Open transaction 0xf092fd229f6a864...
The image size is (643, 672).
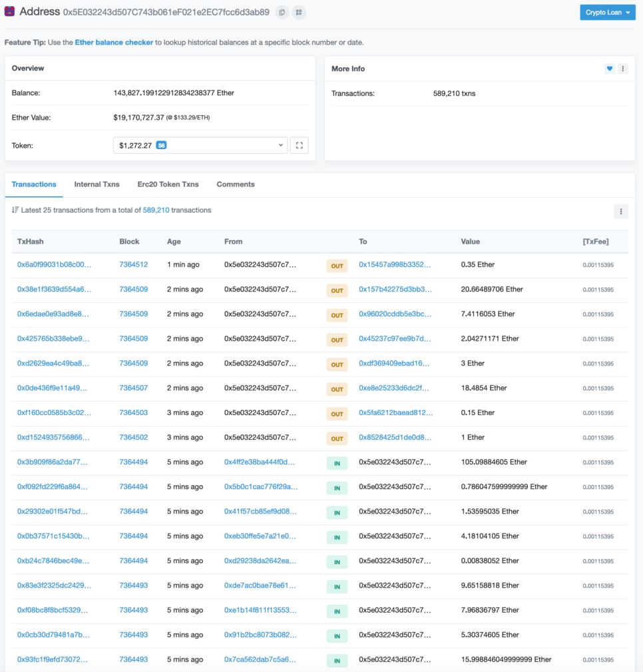(x=53, y=487)
